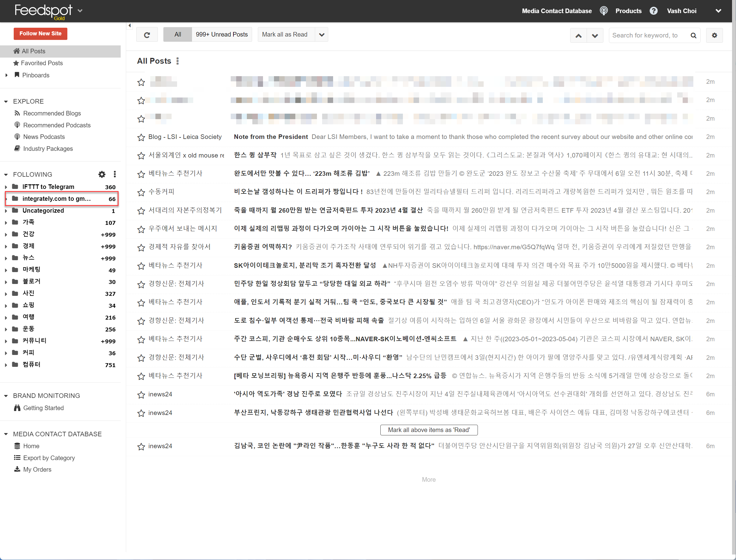The image size is (736, 560).
Task: Open FOLLOWING section gear settings
Action: tap(102, 174)
